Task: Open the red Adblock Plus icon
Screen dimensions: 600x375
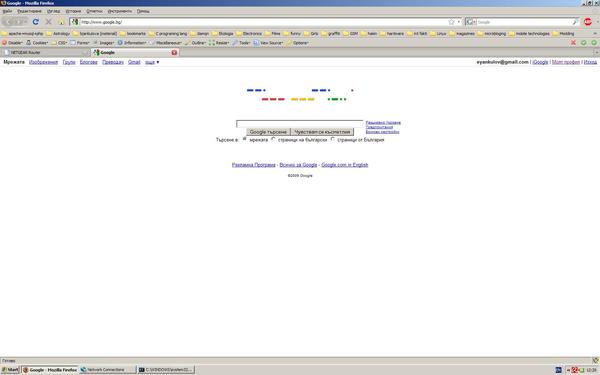Action: pyautogui.click(x=588, y=22)
